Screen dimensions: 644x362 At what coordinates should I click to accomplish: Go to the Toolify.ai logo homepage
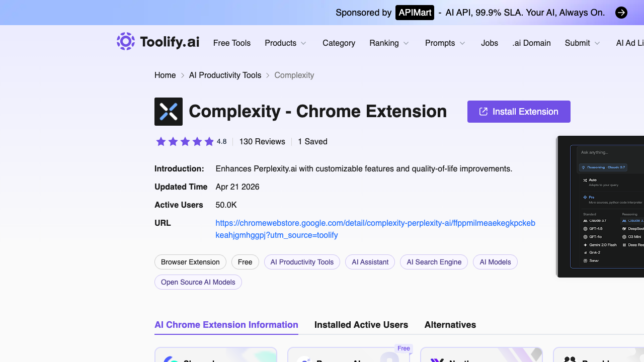[x=158, y=42]
